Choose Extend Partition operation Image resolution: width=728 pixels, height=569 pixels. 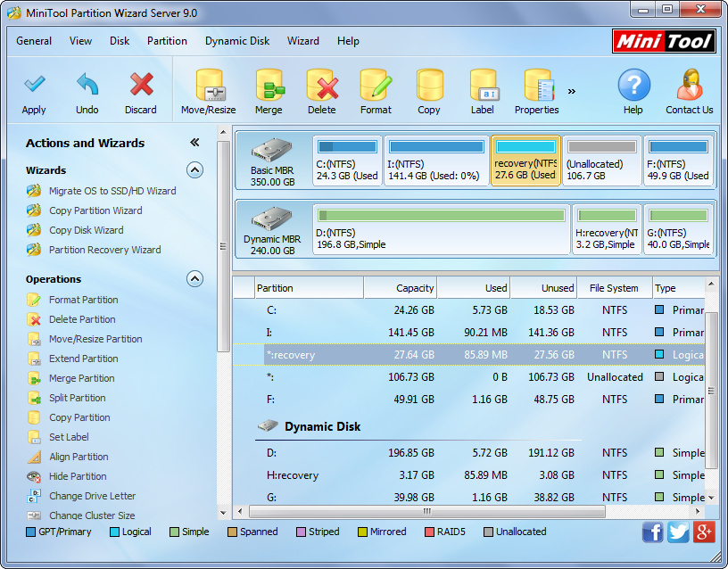pos(72,359)
